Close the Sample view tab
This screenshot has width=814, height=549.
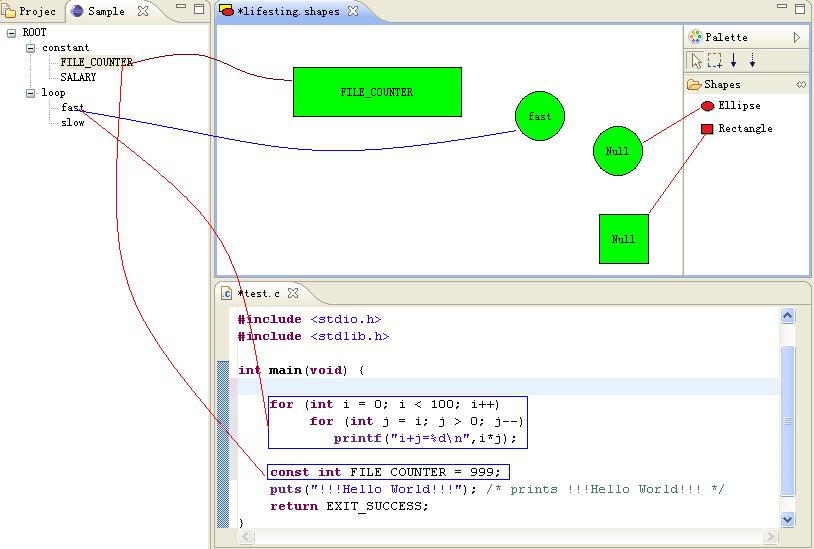coord(143,10)
